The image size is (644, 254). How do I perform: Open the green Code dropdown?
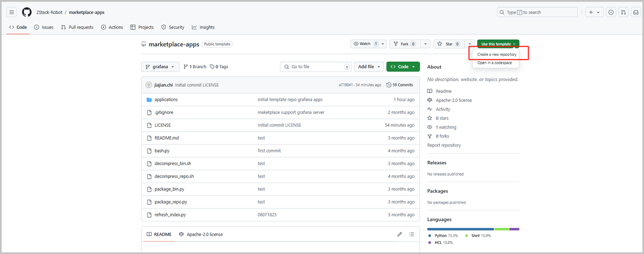pos(402,67)
